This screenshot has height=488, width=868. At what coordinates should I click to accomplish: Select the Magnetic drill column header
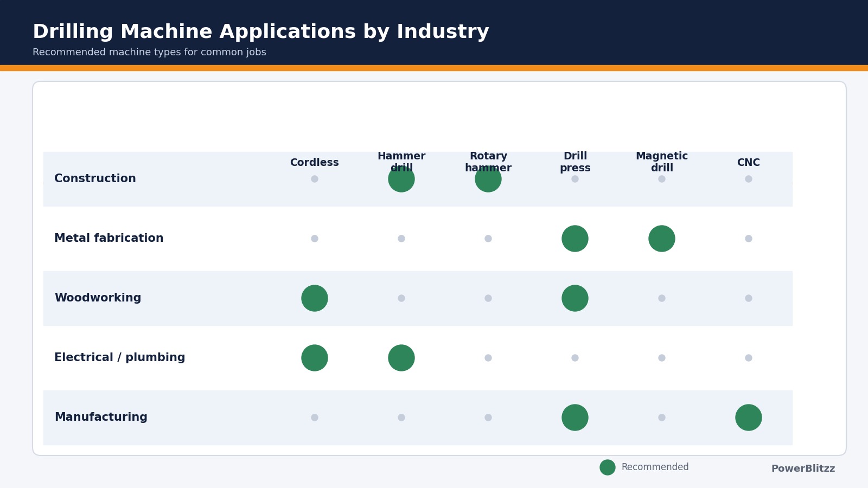pyautogui.click(x=662, y=162)
